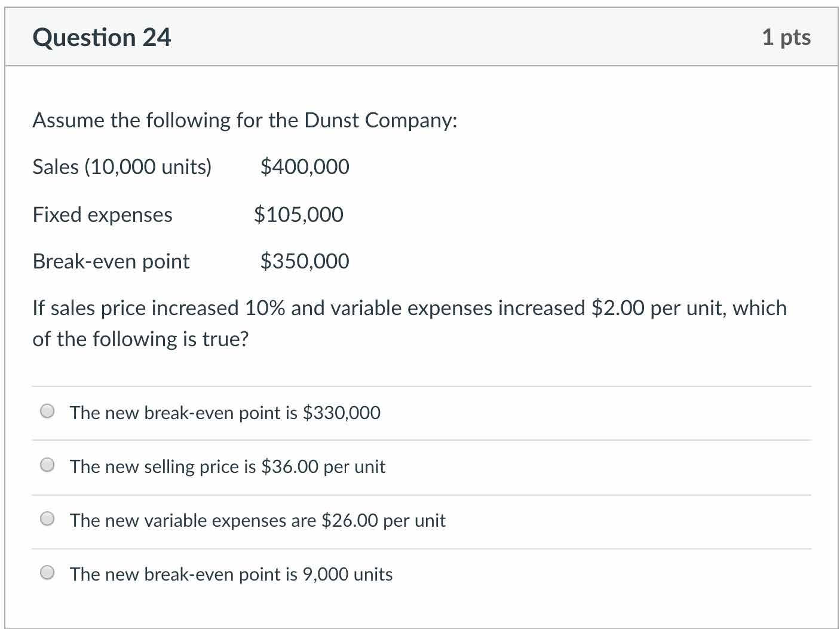
Task: Click the 'Fixed expenses' label
Action: point(102,215)
